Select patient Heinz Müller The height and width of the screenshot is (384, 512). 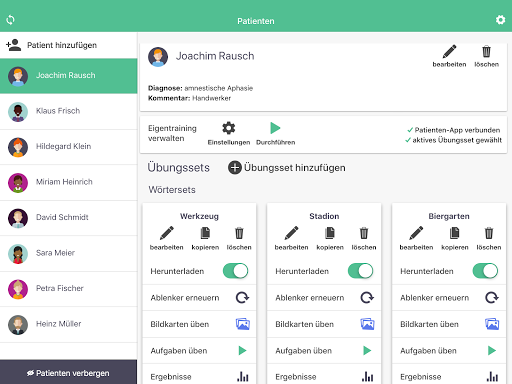point(69,324)
